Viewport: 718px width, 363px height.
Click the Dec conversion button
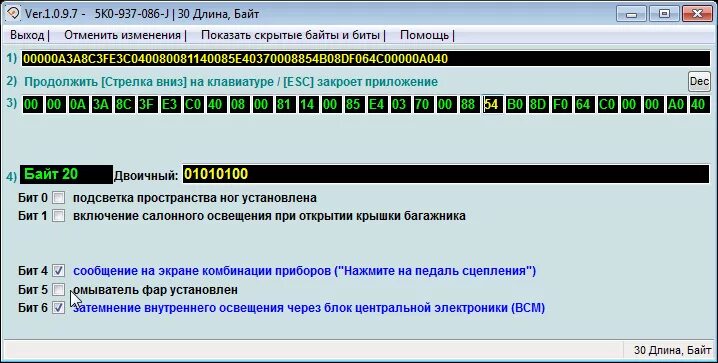699,81
